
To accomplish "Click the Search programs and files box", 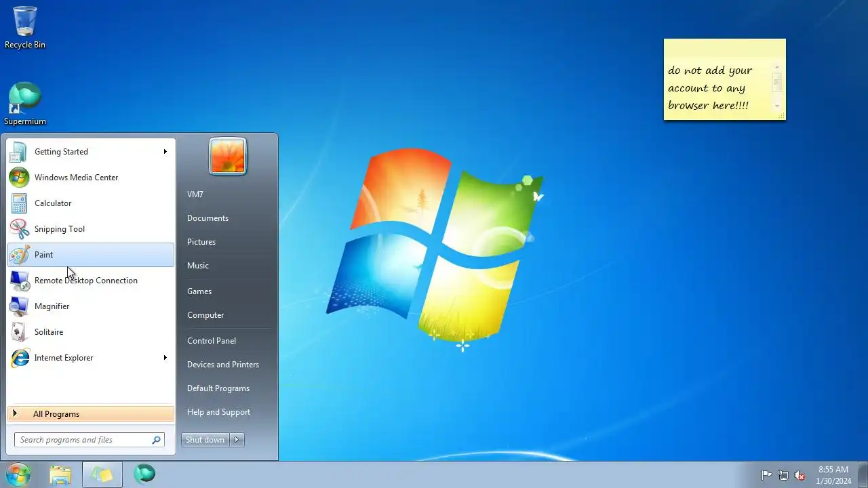I will pyautogui.click(x=89, y=440).
